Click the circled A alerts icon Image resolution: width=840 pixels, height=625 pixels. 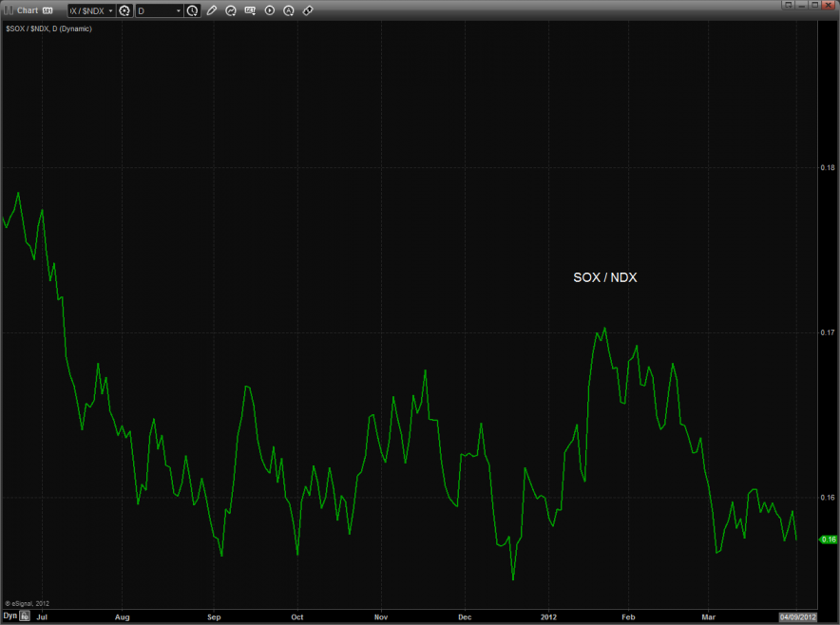(x=288, y=10)
